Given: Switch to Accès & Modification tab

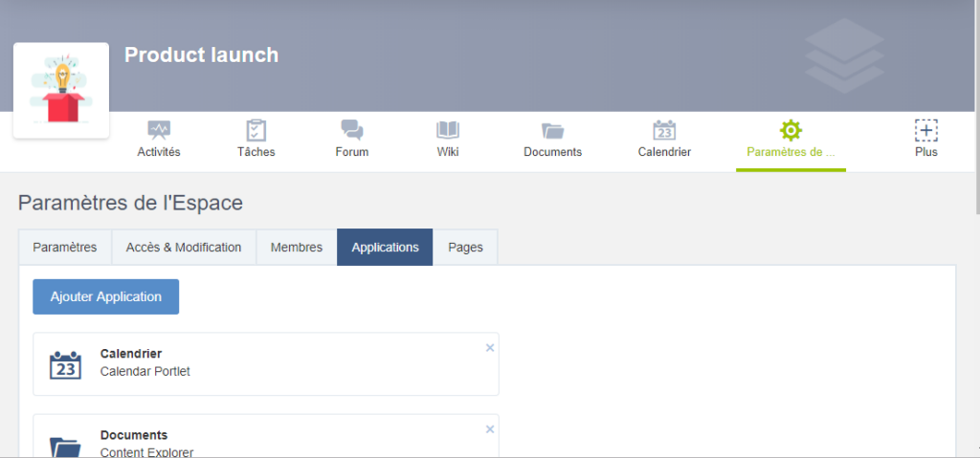Looking at the screenshot, I should coord(184,248).
